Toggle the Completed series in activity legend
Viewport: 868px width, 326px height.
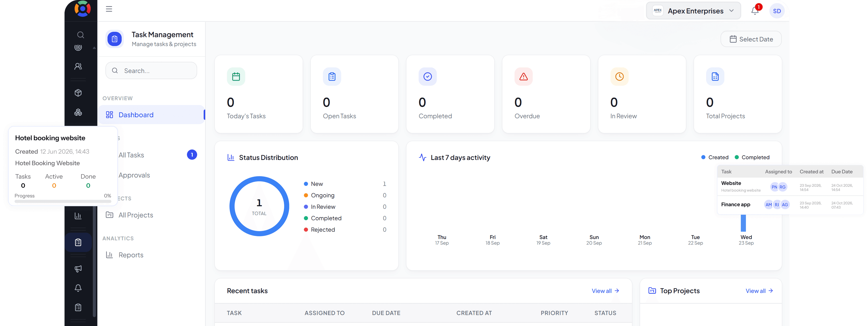752,157
